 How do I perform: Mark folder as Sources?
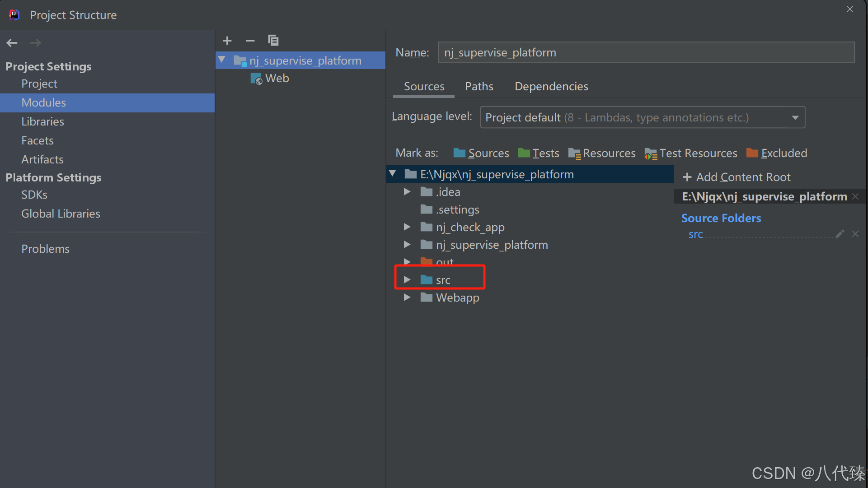pos(481,153)
